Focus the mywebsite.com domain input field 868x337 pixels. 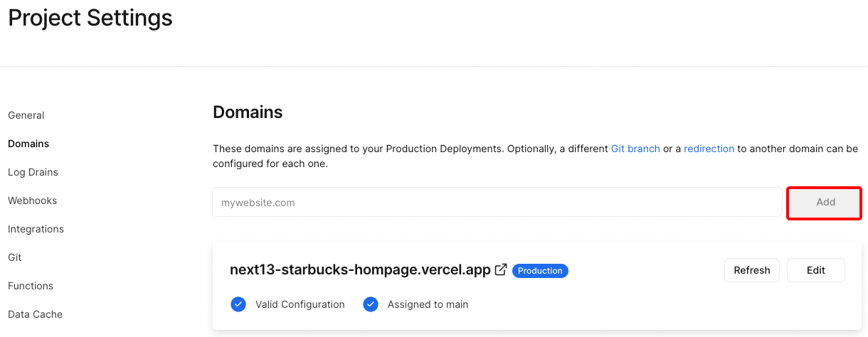[x=497, y=203]
